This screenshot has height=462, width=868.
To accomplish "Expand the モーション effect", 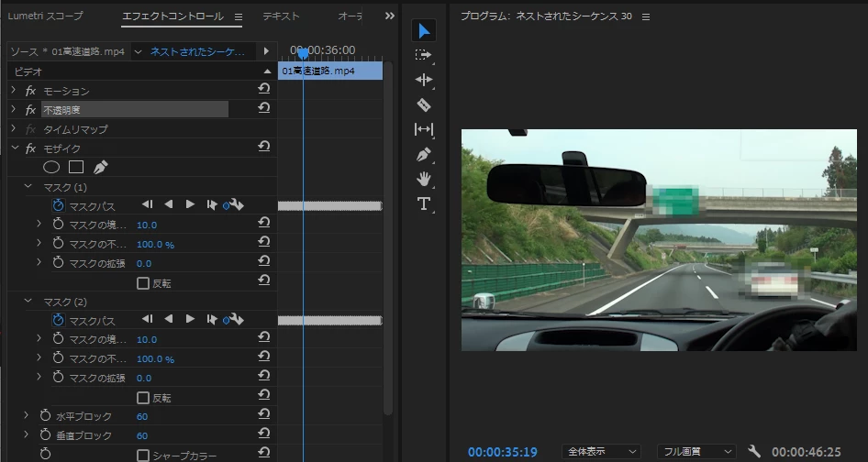I will [14, 90].
